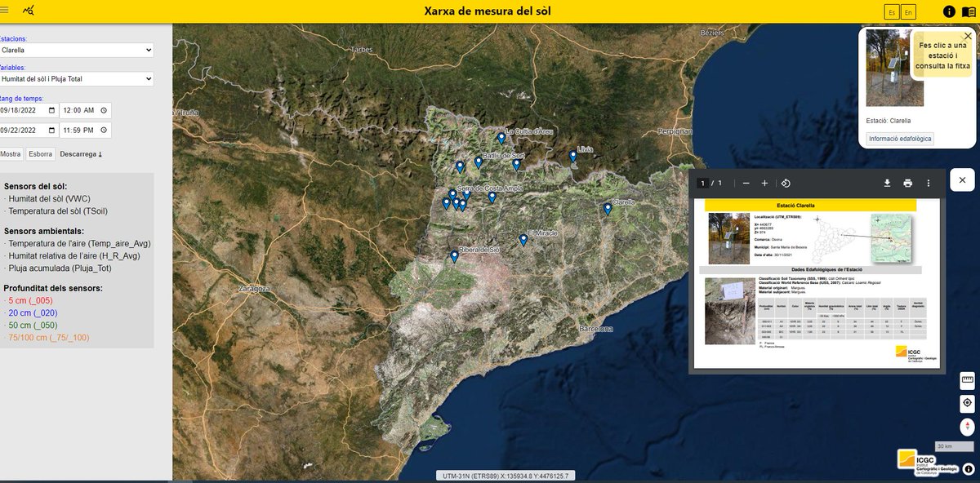Activate the map measuring ruler tool
Screen dimensions: 980x483
967,380
